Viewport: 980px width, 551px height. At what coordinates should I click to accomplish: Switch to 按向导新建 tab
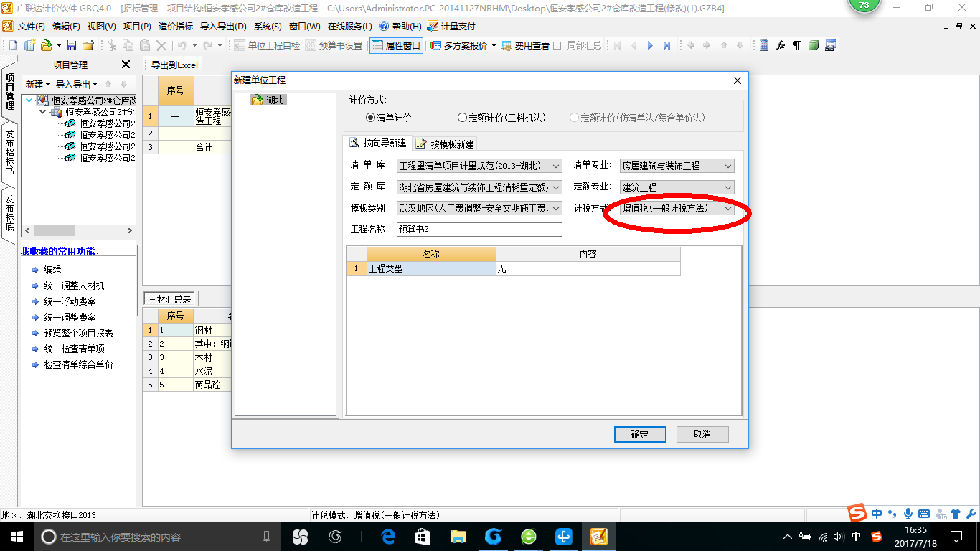(x=378, y=143)
